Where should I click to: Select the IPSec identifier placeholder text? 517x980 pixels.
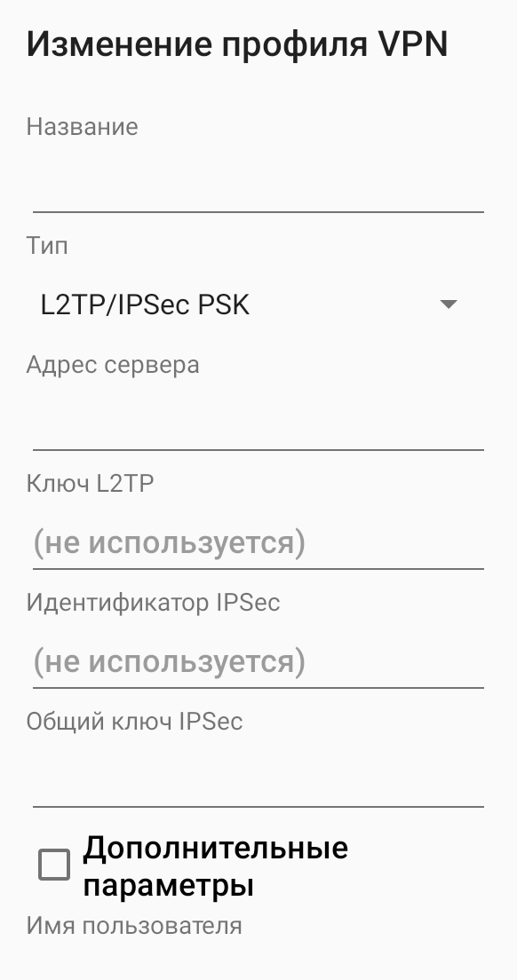point(169,660)
